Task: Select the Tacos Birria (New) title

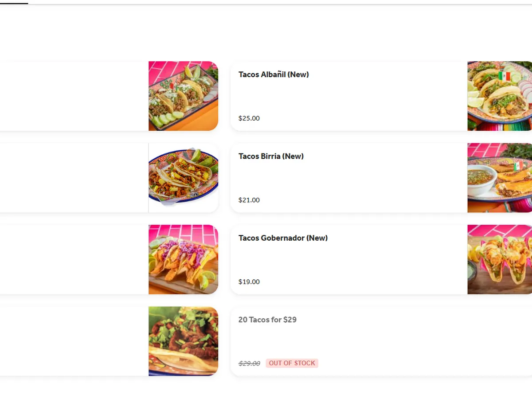Action: click(271, 156)
